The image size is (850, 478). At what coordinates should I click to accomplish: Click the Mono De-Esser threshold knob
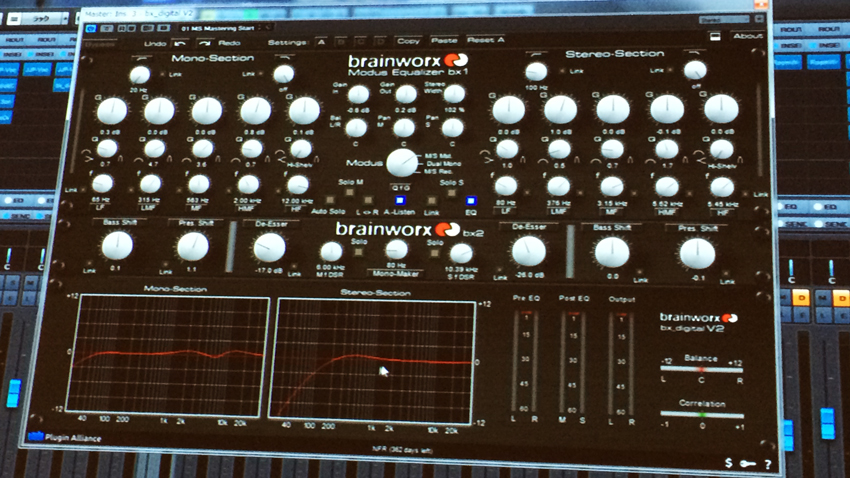269,248
